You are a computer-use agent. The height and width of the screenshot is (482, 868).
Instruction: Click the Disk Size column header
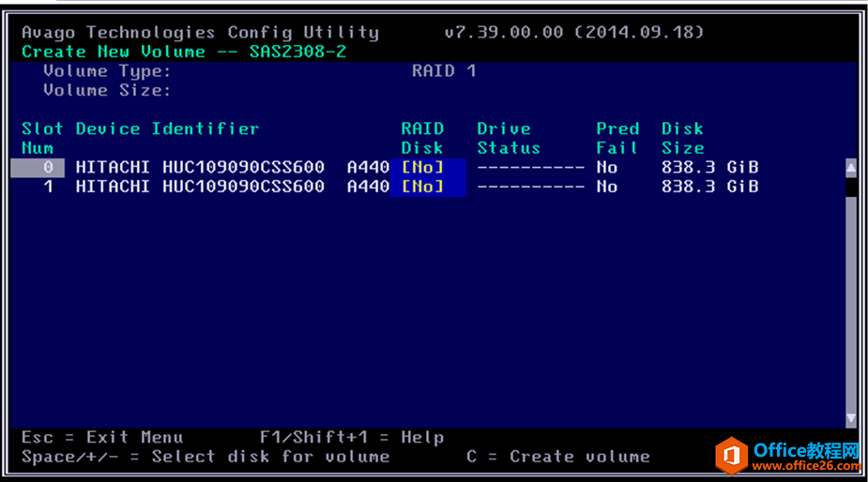pos(683,139)
